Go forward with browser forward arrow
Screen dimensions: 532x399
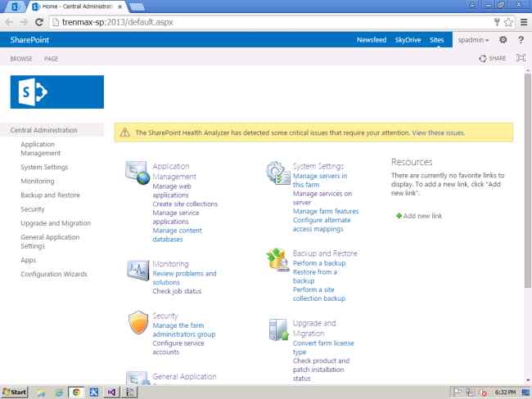pyautogui.click(x=24, y=22)
